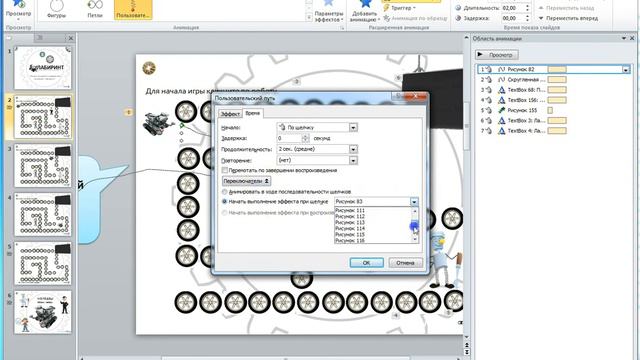Screen dimensions: 640x360
Task: Click the dropdown list scroll-down arrow
Action: tap(415, 240)
